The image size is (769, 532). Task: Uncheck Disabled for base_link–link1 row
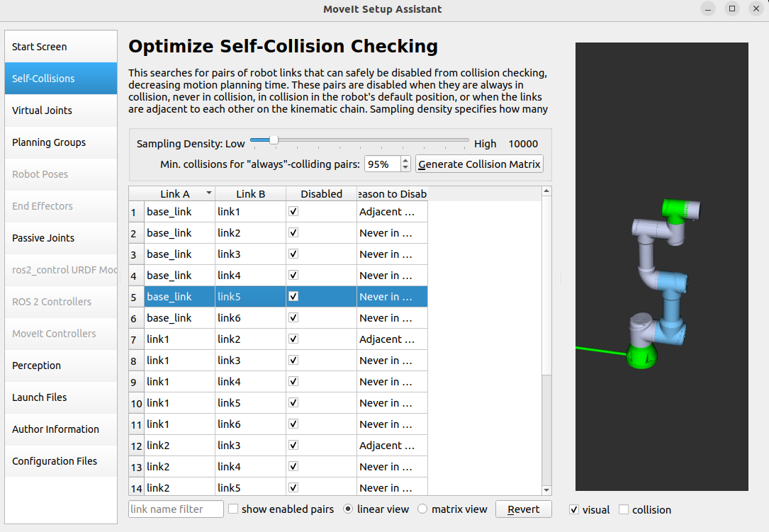293,211
